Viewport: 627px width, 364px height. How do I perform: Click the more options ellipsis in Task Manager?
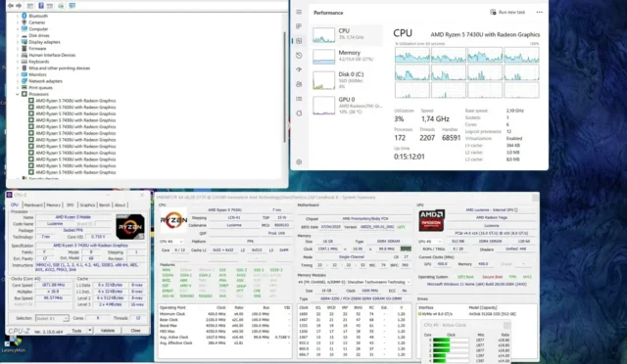(540, 13)
